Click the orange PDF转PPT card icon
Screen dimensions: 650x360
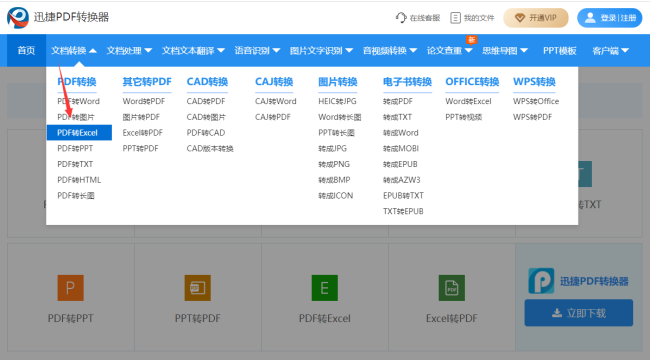[x=70, y=288]
